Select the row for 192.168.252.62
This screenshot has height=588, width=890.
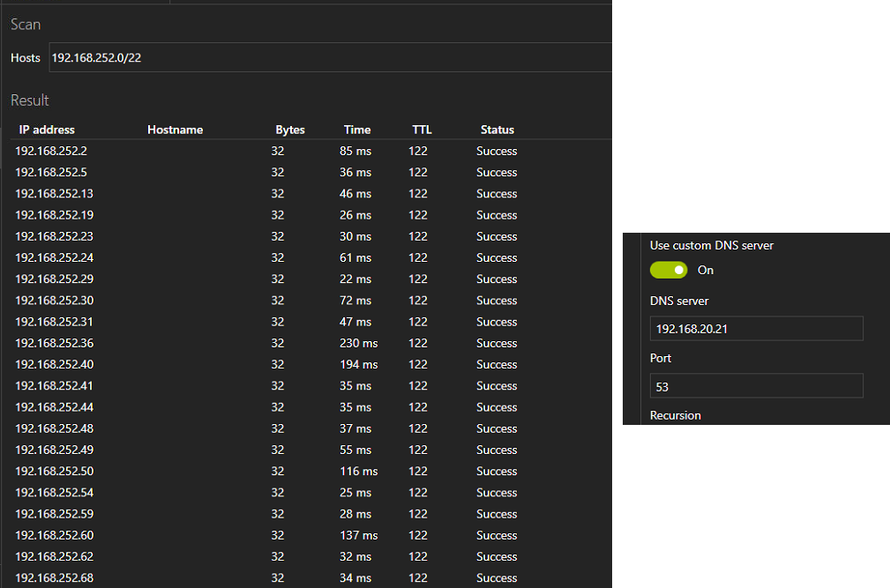click(310, 557)
